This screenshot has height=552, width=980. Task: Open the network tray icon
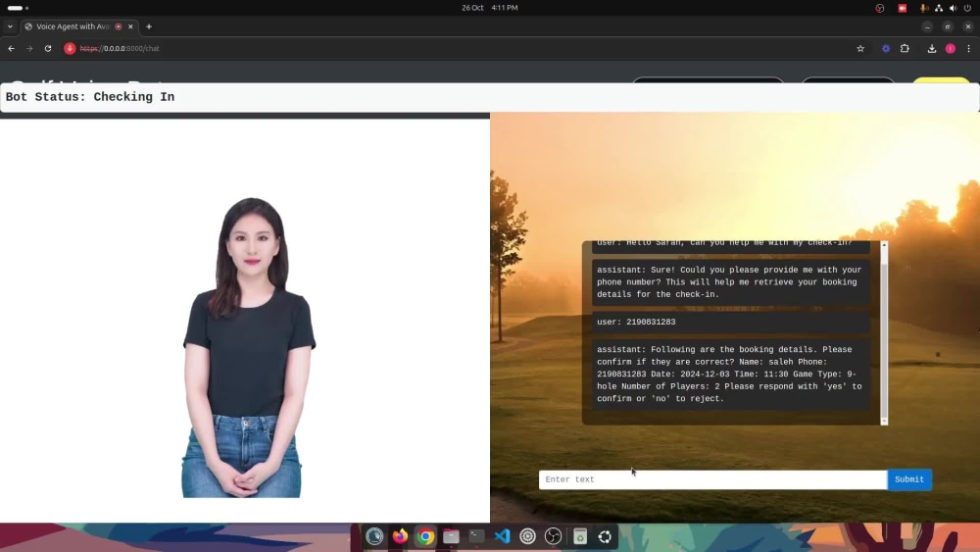tap(938, 8)
